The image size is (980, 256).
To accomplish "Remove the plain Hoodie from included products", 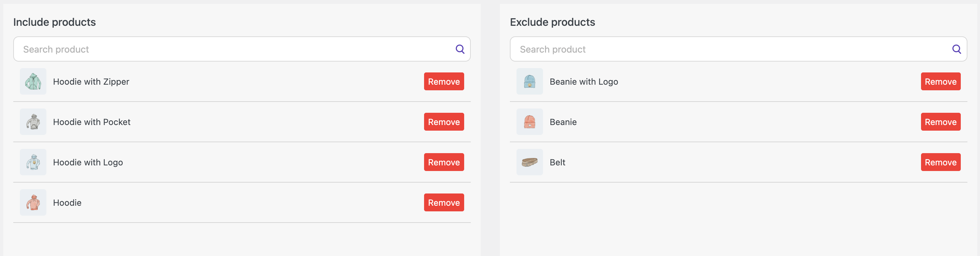I will (x=444, y=202).
